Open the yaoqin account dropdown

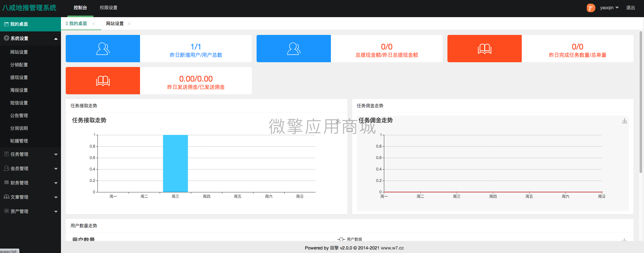click(x=609, y=8)
